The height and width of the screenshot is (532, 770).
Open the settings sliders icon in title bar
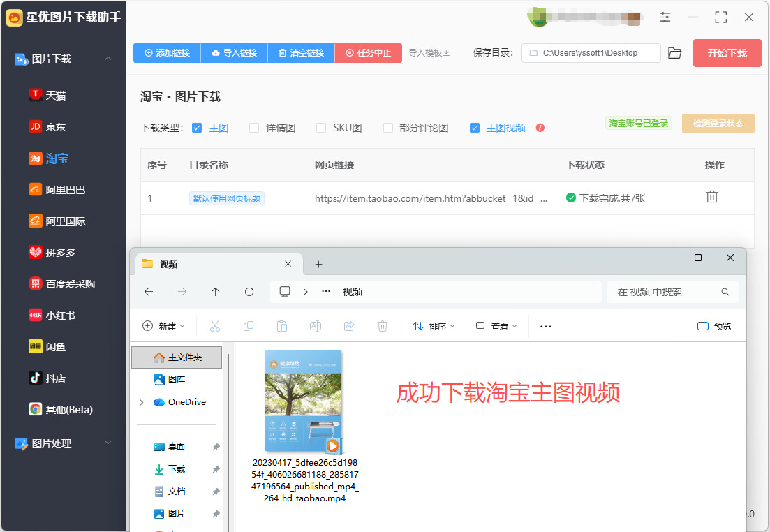[x=665, y=17]
